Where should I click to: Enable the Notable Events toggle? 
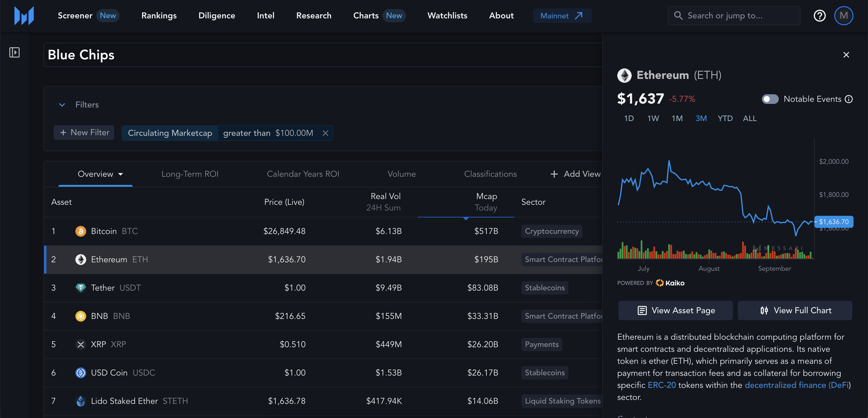pyautogui.click(x=770, y=99)
